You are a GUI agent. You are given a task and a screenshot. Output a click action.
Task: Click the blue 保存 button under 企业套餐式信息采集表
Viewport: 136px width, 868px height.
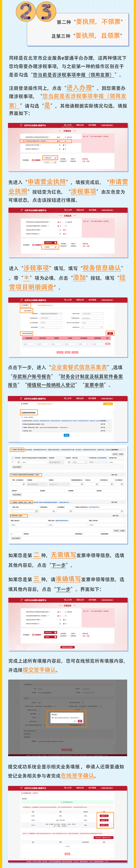click(66, 435)
